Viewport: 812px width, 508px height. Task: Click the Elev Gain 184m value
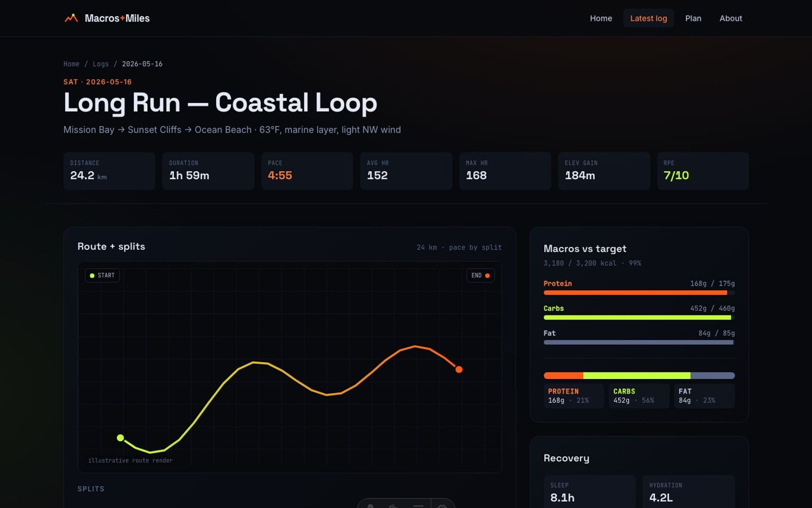click(x=580, y=175)
